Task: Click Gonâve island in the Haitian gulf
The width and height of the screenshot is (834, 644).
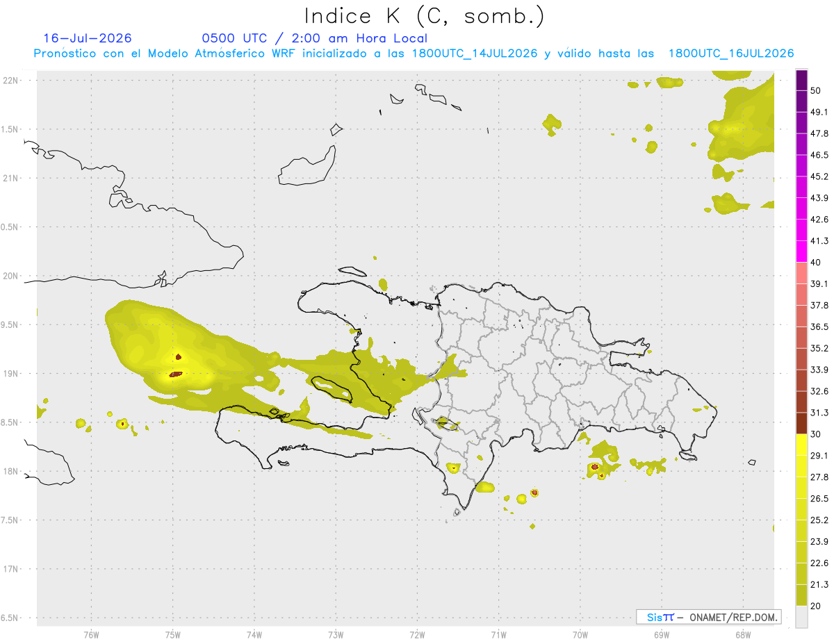Action: pyautogui.click(x=332, y=389)
